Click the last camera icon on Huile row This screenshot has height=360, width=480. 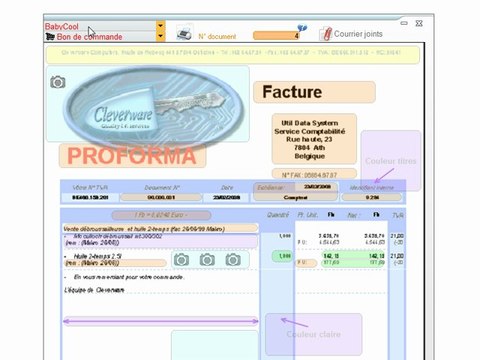[x=233, y=260]
